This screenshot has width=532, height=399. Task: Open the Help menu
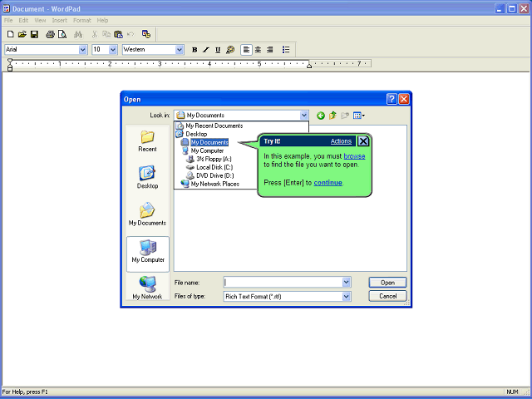pyautogui.click(x=102, y=20)
